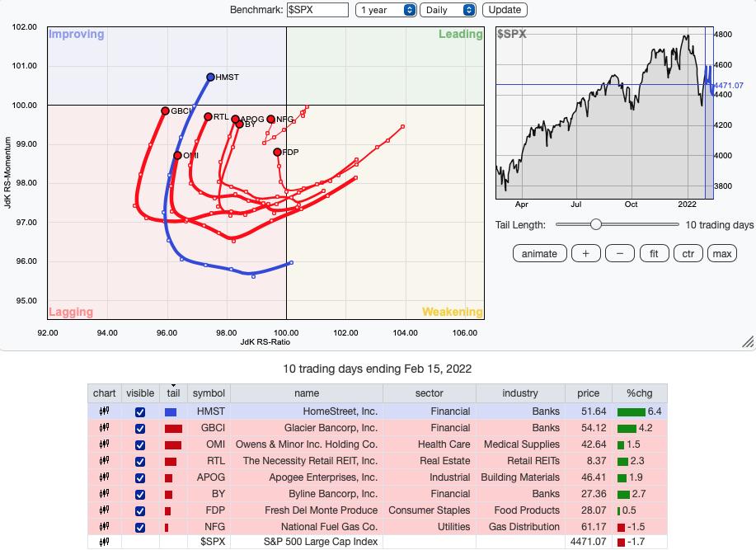Click the resize grip at chart corner
The image size is (756, 550).
(748, 341)
